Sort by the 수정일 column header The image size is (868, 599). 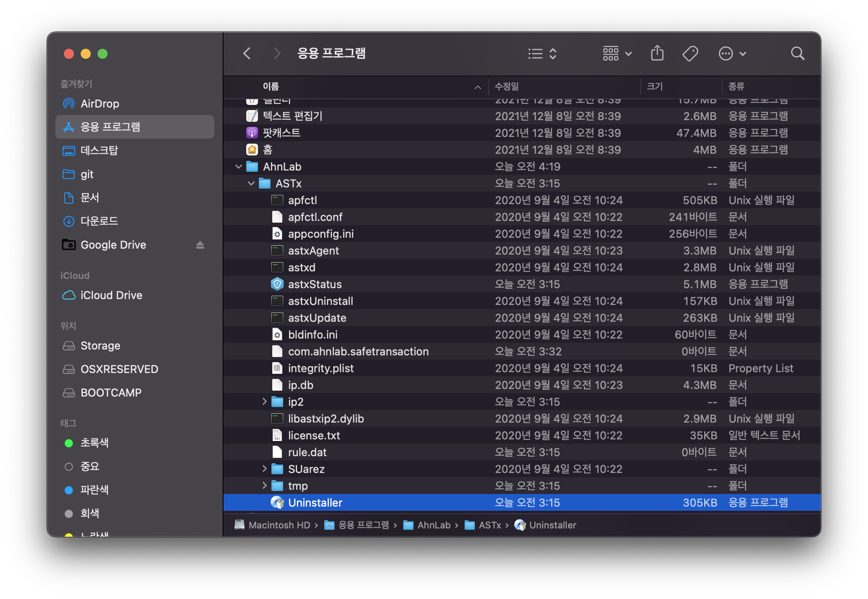[507, 87]
